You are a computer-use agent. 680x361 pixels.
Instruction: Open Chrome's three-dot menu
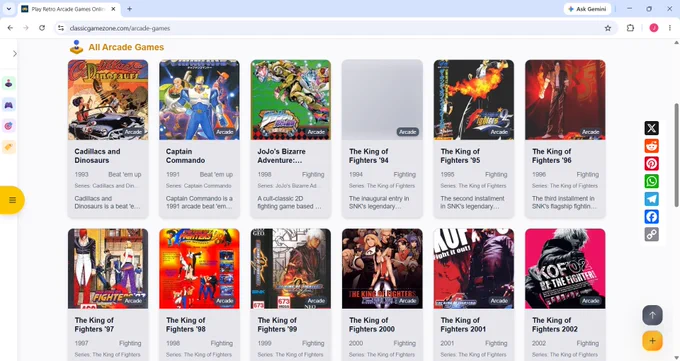coord(670,28)
